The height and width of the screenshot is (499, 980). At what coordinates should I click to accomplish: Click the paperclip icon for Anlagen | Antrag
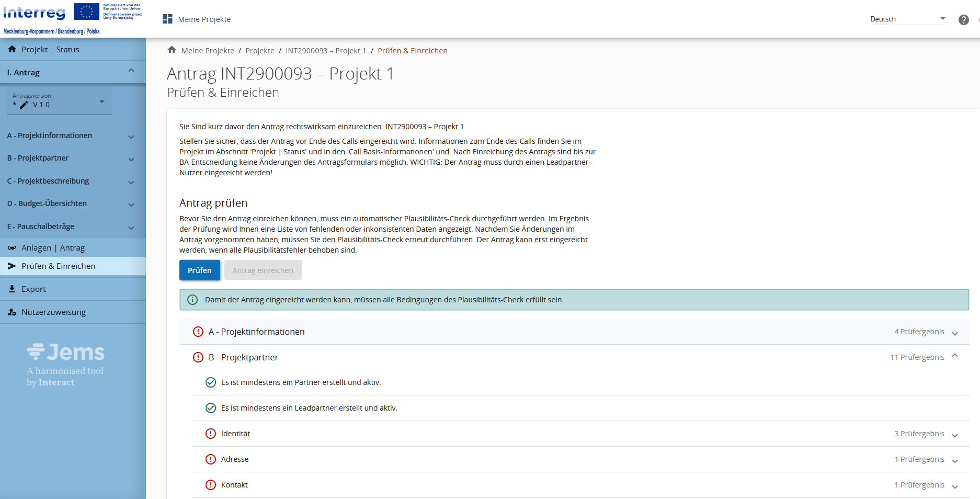tap(12, 248)
